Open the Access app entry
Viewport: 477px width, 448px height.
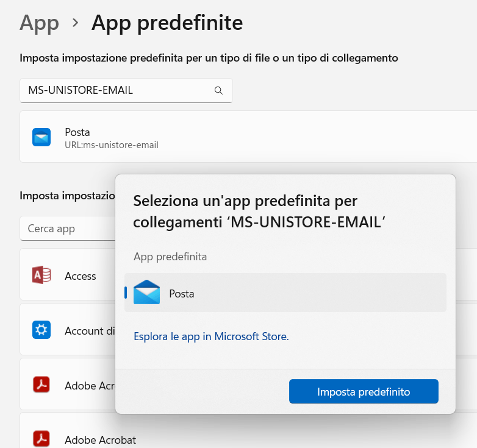click(68, 274)
